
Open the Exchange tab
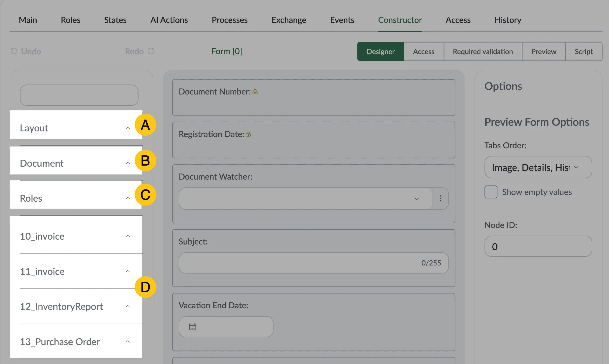(289, 20)
